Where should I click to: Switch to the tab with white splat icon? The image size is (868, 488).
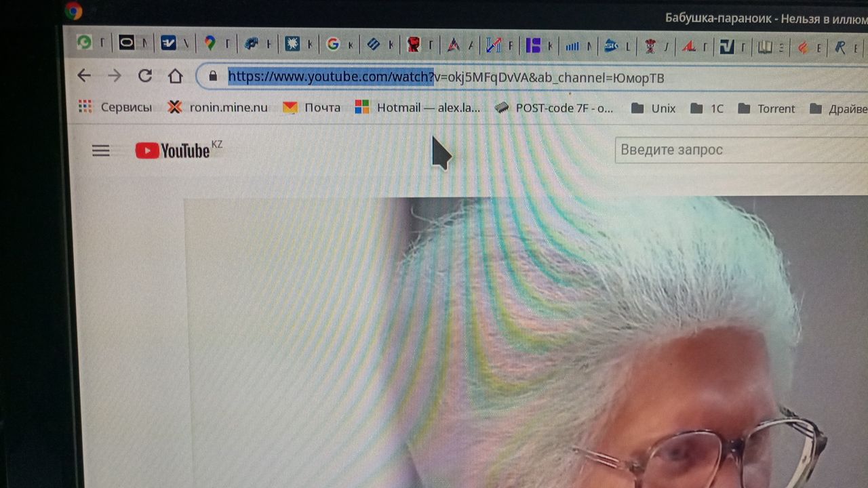pyautogui.click(x=292, y=44)
